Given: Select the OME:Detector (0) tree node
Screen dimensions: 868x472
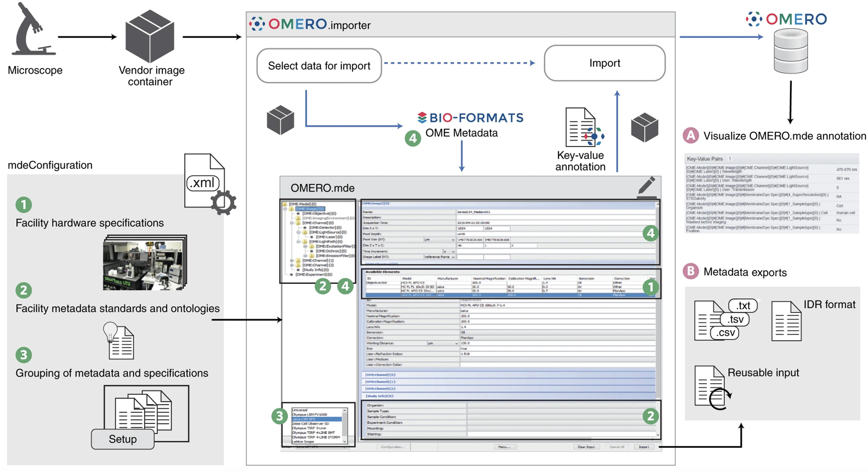Looking at the screenshot, I should click(325, 227).
